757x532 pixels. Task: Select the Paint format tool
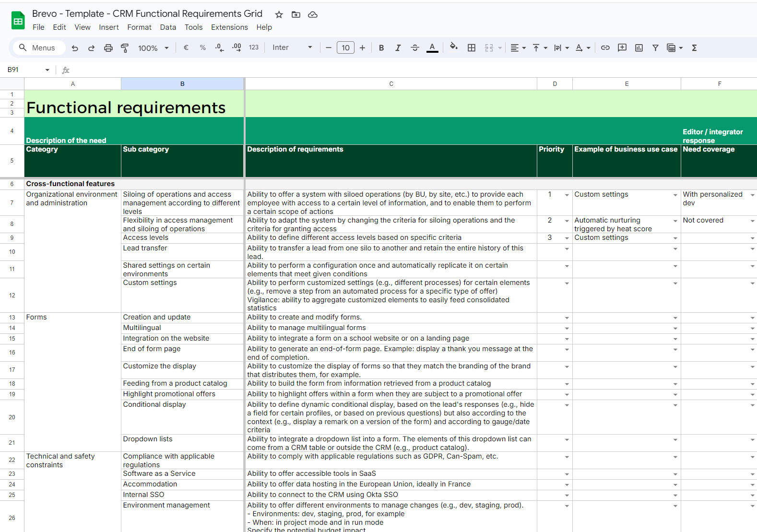coord(125,48)
